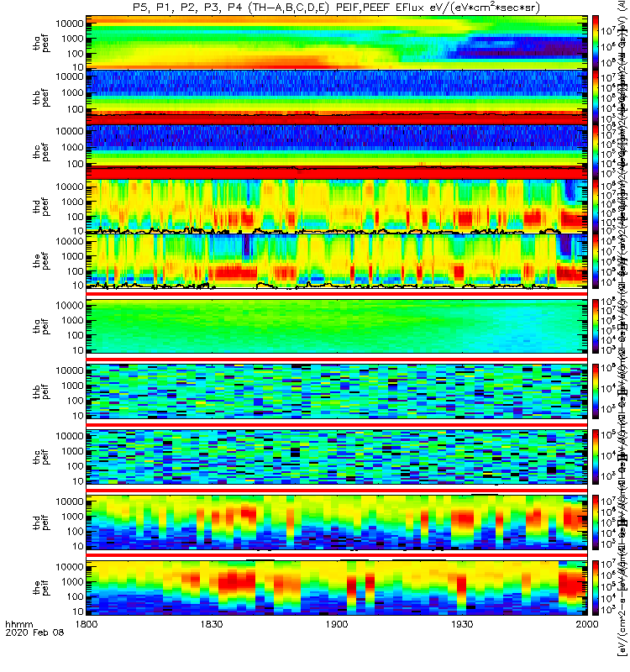Click the color scale bar beside tha peef panel
Screen dimensions: 630x672
[x=596, y=43]
